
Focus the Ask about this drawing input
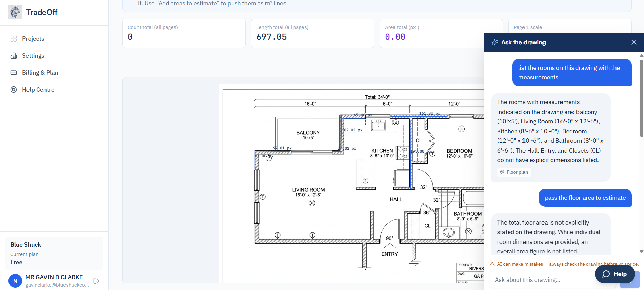(552, 280)
